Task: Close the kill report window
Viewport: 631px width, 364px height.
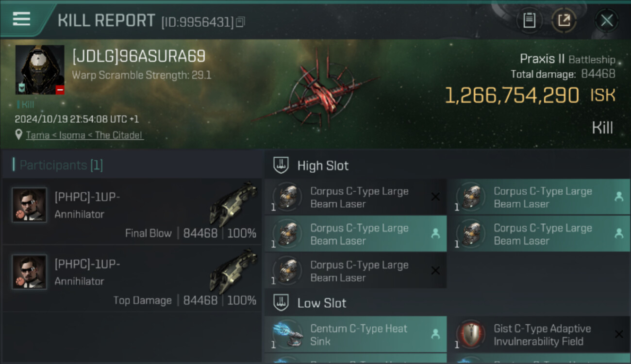Action: pos(607,20)
